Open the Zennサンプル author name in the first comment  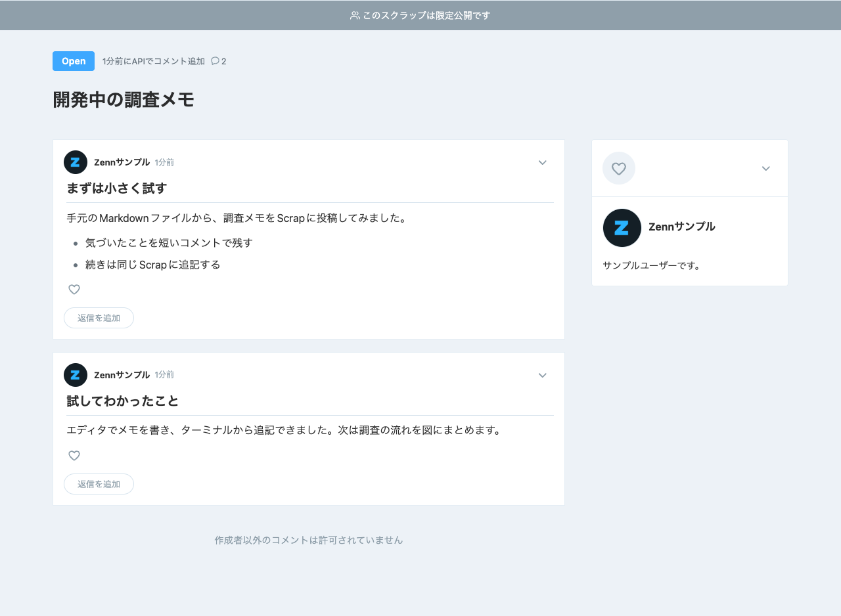(x=122, y=162)
